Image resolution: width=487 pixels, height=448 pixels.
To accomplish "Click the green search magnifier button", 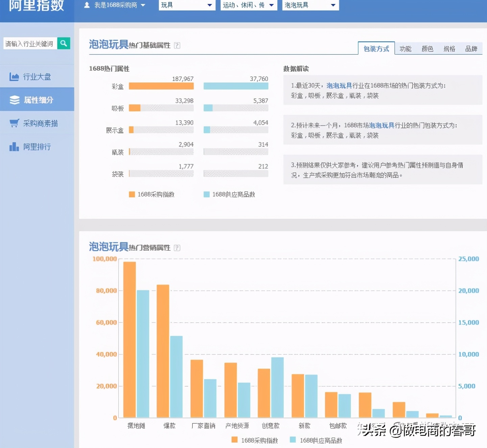I will coord(64,43).
